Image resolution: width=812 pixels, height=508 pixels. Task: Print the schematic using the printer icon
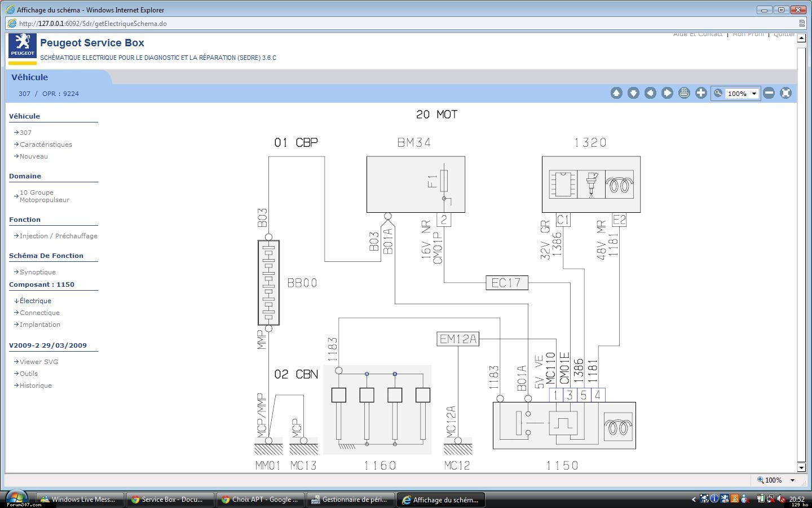coord(684,93)
